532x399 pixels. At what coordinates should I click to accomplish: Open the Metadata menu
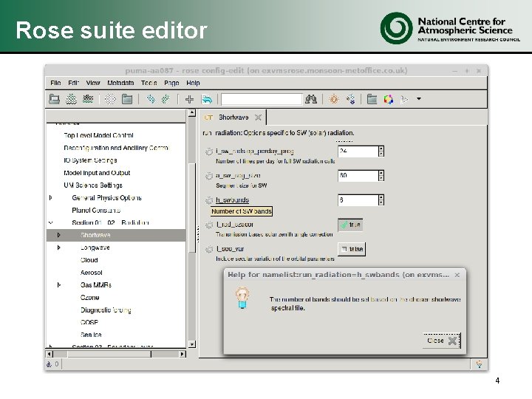[120, 83]
